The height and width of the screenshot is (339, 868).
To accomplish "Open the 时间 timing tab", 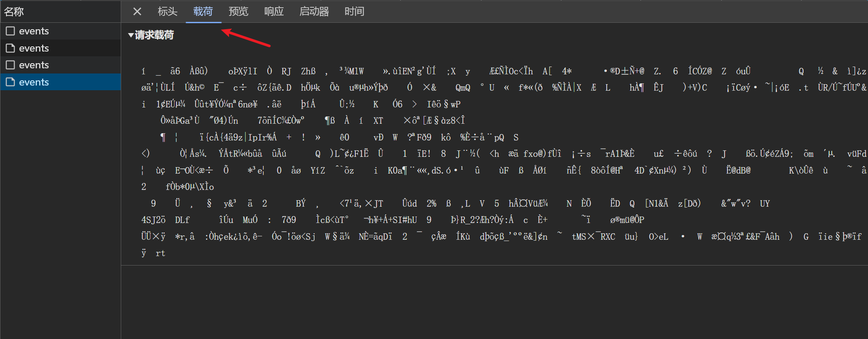I will point(355,12).
